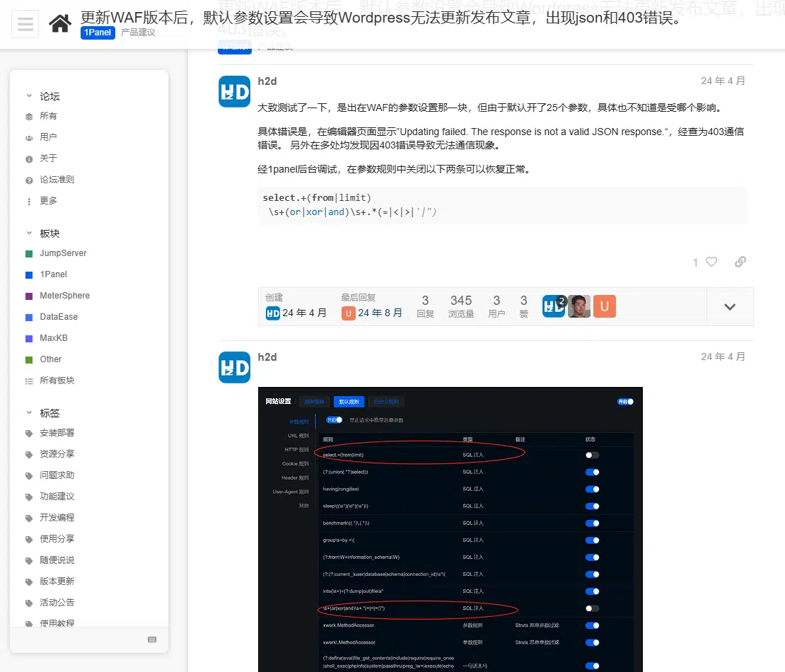
Task: Open MaxKB category
Action: (54, 338)
